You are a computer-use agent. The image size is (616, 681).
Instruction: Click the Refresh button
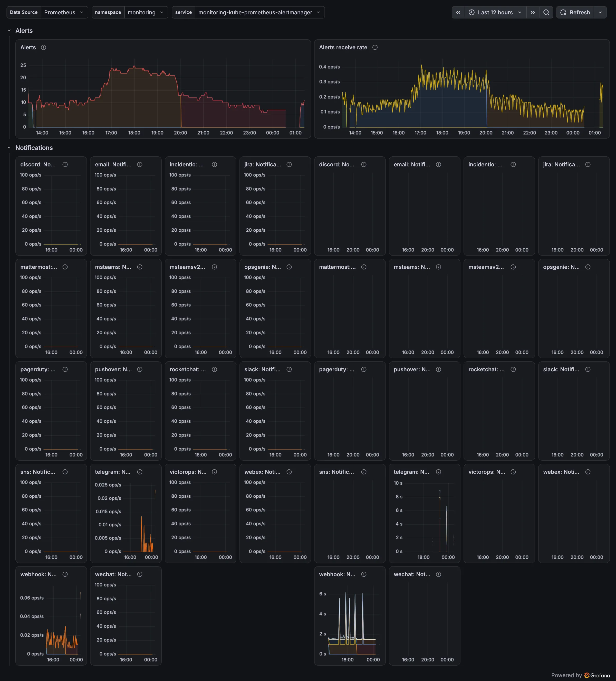coord(575,13)
